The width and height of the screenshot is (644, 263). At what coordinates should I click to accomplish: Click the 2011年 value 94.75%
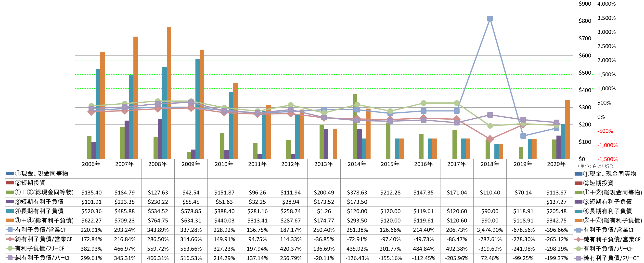point(258,239)
